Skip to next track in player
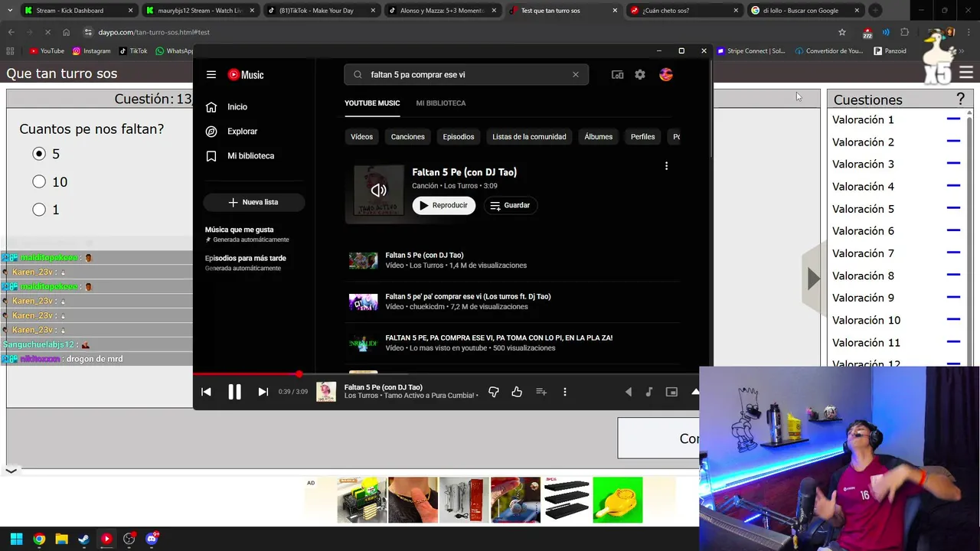The height and width of the screenshot is (551, 980). point(263,392)
